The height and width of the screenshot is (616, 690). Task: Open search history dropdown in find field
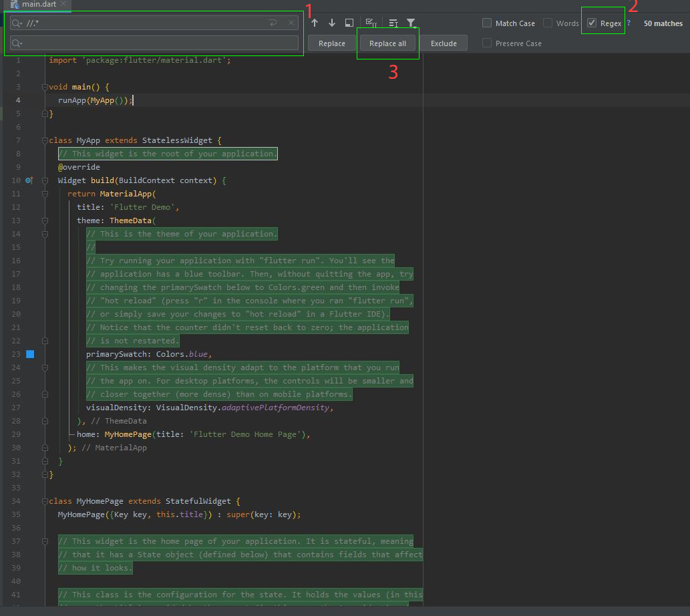(17, 23)
